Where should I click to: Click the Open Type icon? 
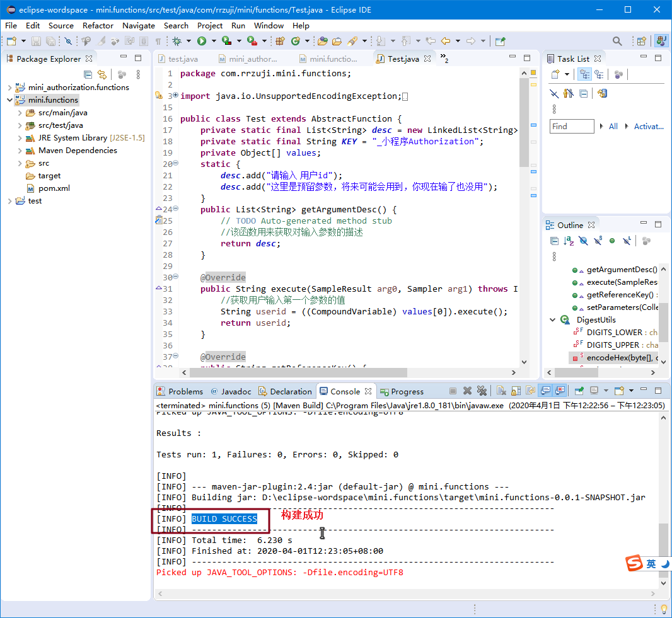coord(323,41)
